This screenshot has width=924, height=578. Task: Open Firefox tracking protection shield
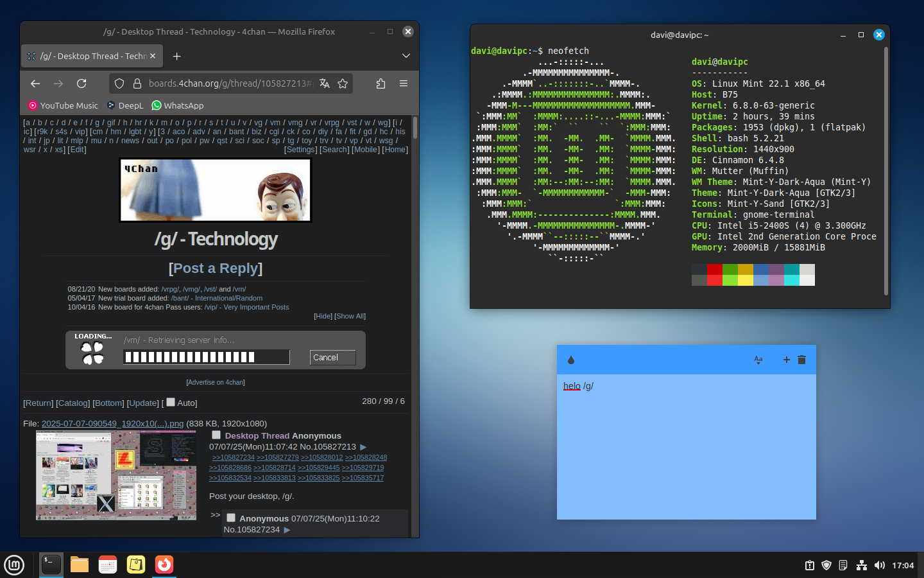pyautogui.click(x=119, y=83)
